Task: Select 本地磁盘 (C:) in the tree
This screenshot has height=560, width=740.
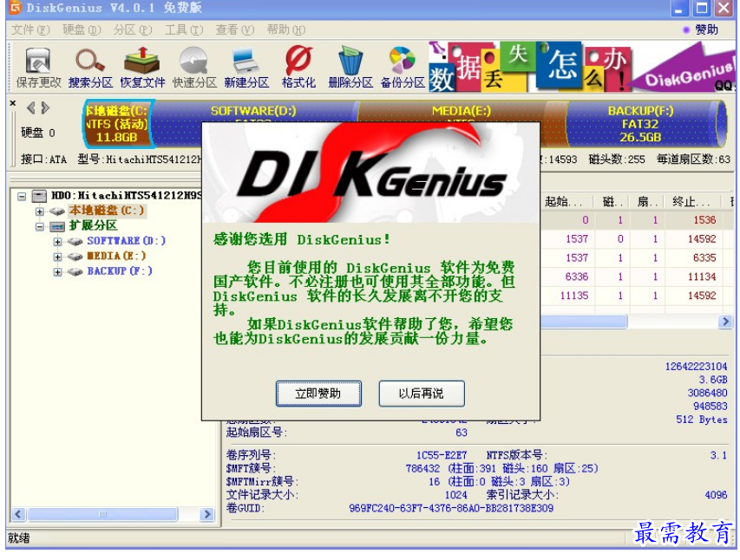Action: tap(107, 211)
